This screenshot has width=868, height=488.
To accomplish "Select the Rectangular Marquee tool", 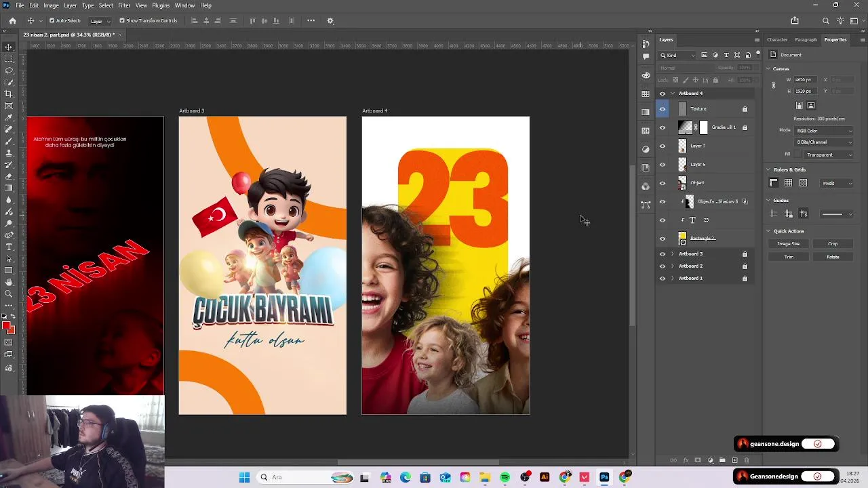I will pyautogui.click(x=9, y=59).
